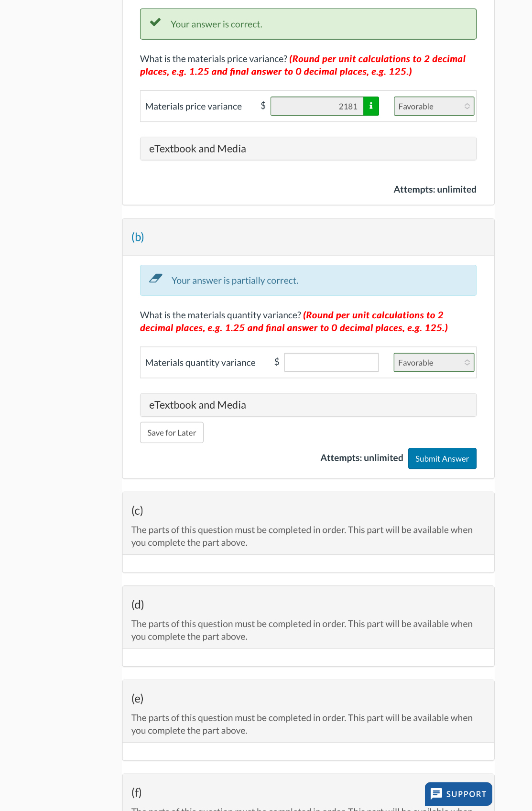Image resolution: width=532 pixels, height=811 pixels.
Task: Click the chat bubble icon on the SUPPORT button
Action: tap(436, 794)
